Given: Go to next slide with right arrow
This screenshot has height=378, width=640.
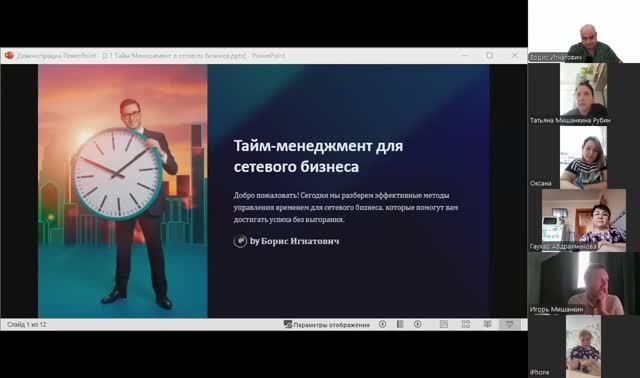Looking at the screenshot, I should click(x=418, y=324).
